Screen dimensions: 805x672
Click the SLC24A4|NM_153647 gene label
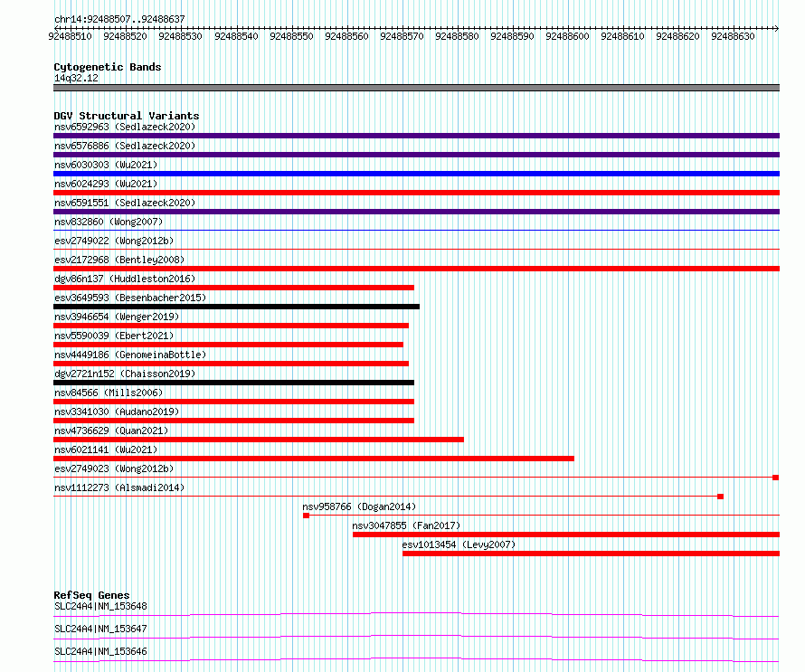coord(100,629)
